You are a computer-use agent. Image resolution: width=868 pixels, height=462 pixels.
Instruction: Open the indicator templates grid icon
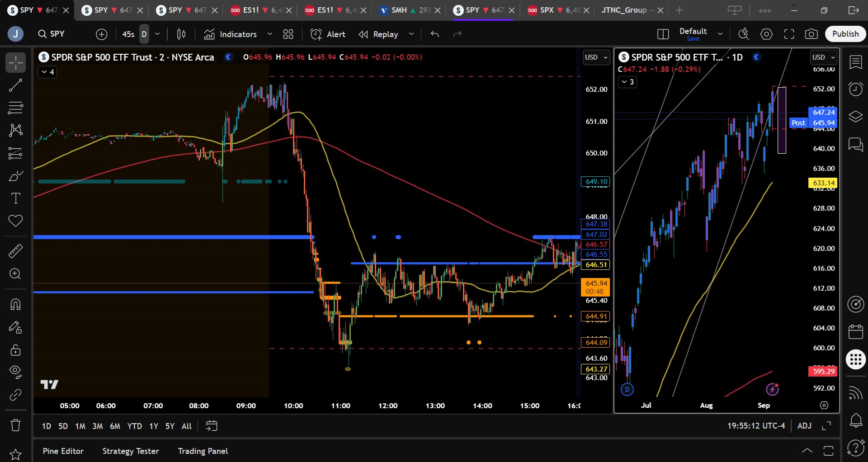click(x=288, y=34)
